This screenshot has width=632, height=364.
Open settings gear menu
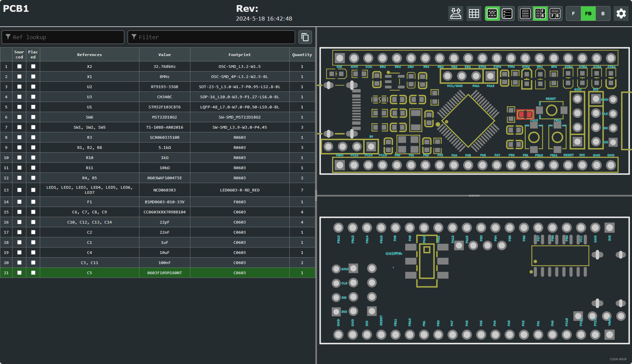coord(621,14)
